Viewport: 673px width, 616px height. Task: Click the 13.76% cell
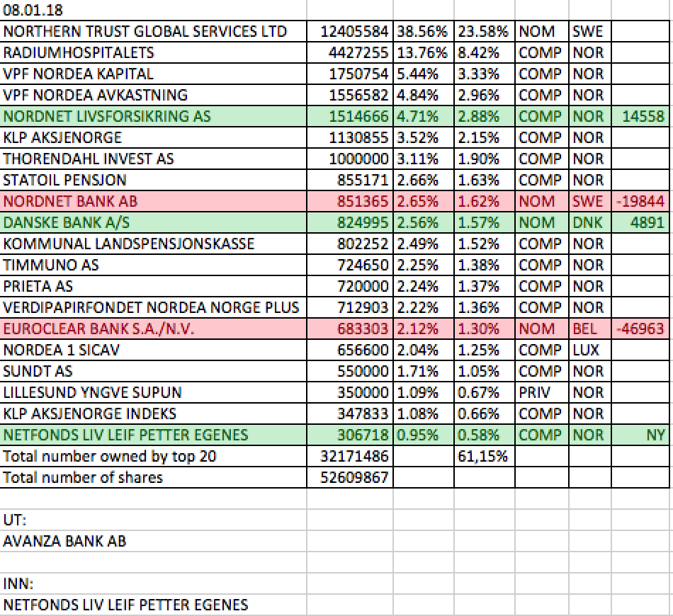[x=424, y=52]
